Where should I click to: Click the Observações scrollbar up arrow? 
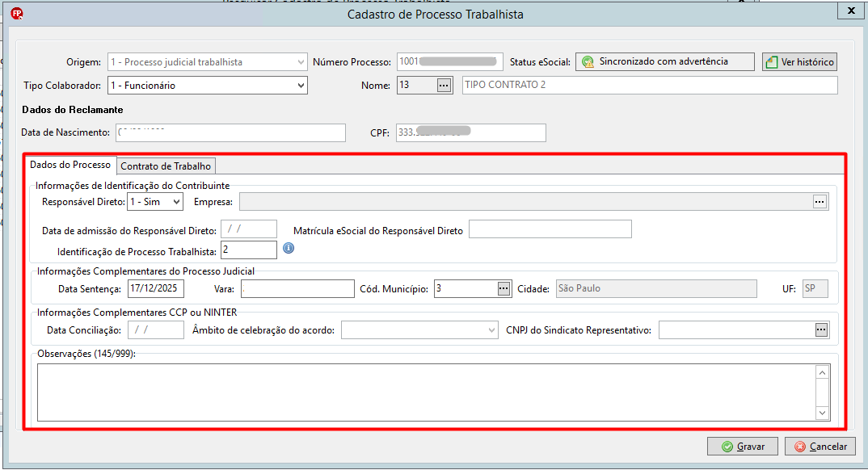click(x=823, y=372)
